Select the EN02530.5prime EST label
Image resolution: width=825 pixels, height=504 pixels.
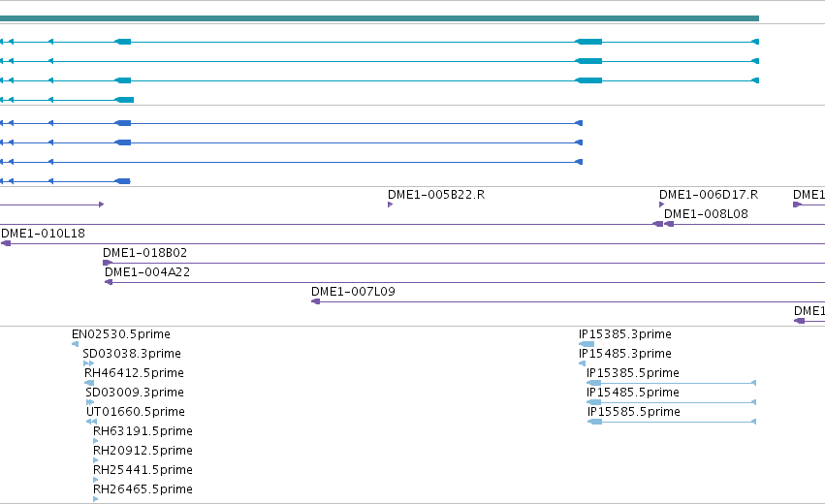121,334
